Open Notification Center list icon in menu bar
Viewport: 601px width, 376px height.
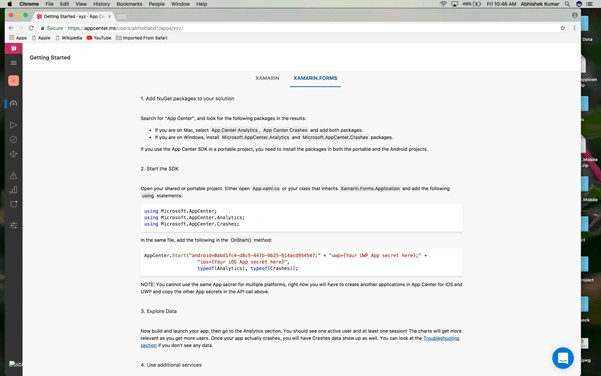click(591, 4)
